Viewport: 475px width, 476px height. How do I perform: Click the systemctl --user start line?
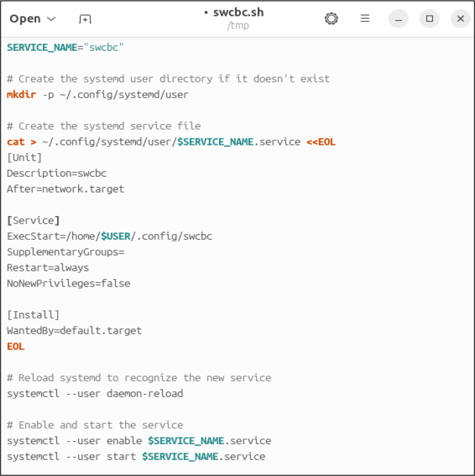[x=135, y=456]
